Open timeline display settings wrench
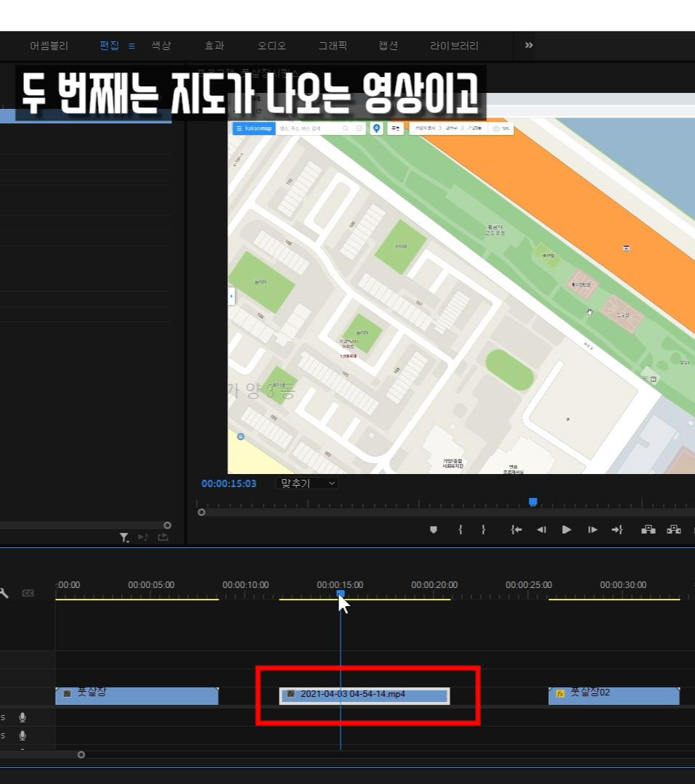The height and width of the screenshot is (784, 695). click(4, 593)
